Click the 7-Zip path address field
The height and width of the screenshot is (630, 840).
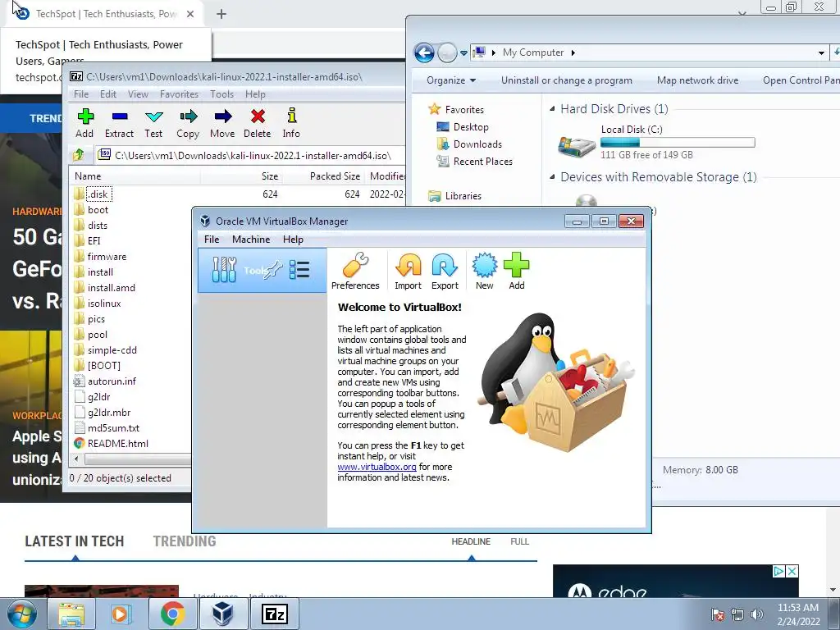pyautogui.click(x=251, y=155)
